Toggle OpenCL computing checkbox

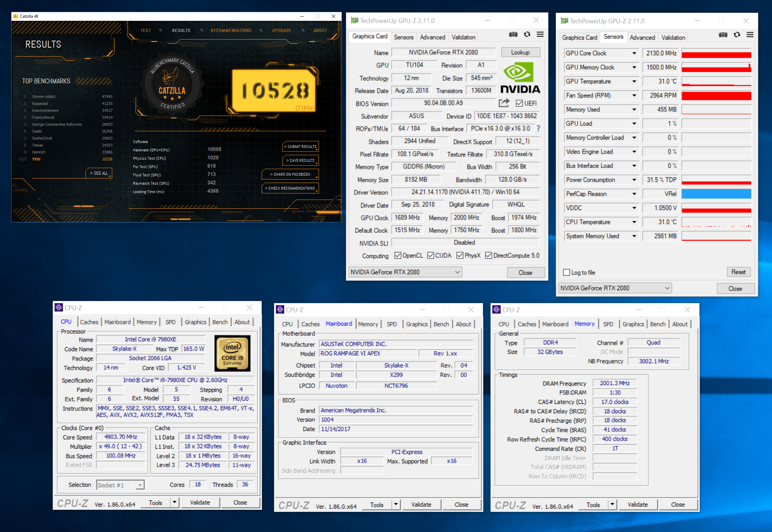click(398, 255)
